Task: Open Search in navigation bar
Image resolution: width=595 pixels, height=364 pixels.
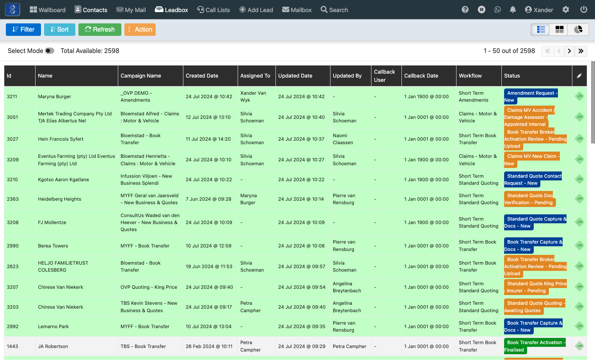Action: [334, 10]
